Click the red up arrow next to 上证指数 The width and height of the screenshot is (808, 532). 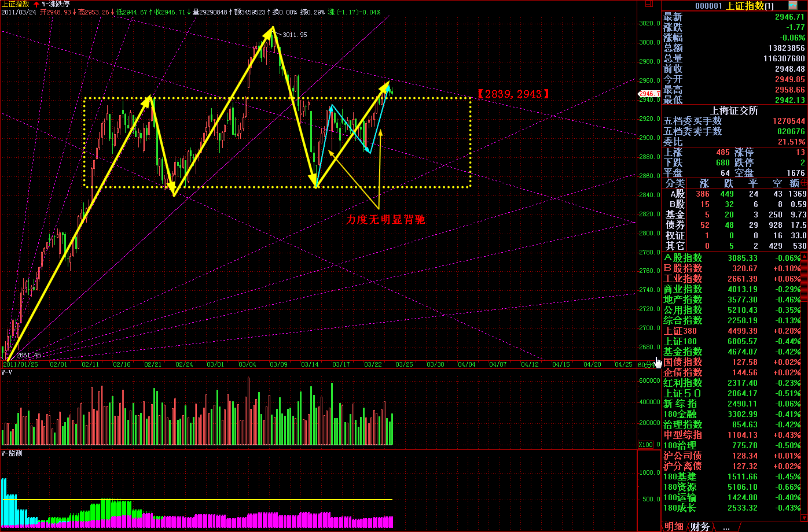(x=36, y=4)
